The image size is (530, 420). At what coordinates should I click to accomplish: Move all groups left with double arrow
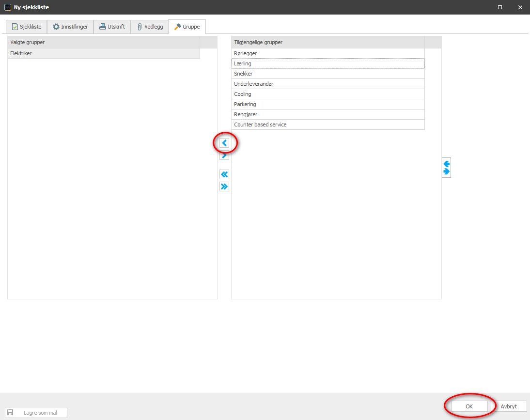coord(224,174)
